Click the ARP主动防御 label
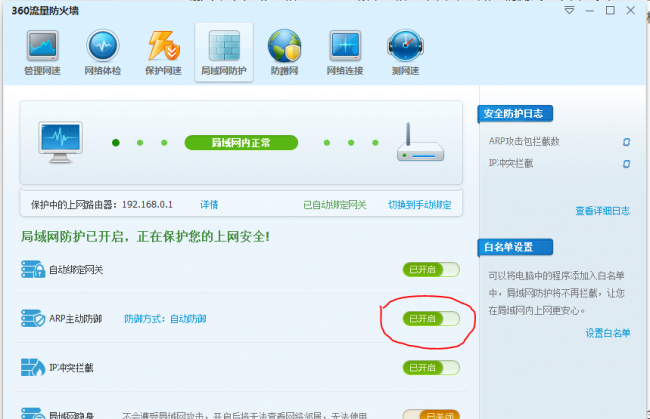The image size is (650, 419). point(75,319)
